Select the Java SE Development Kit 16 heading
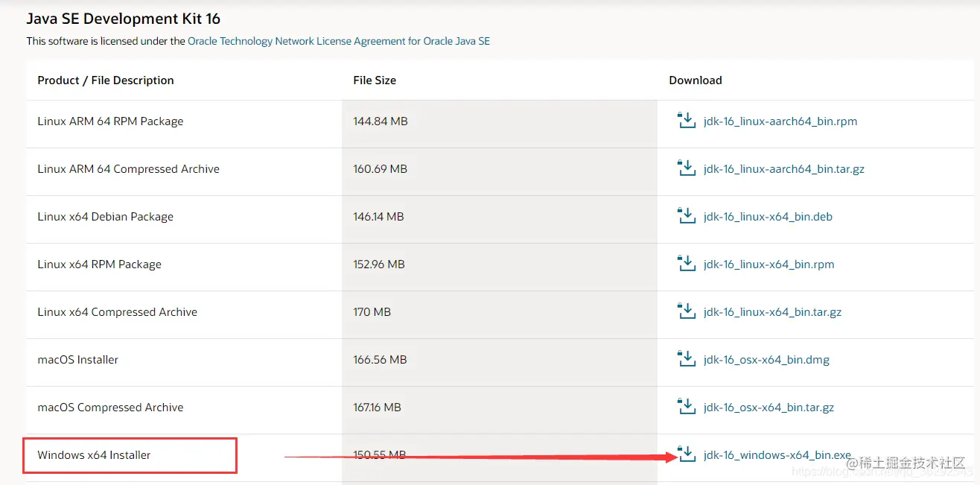Screen dimensions: 980x485 click(x=124, y=19)
